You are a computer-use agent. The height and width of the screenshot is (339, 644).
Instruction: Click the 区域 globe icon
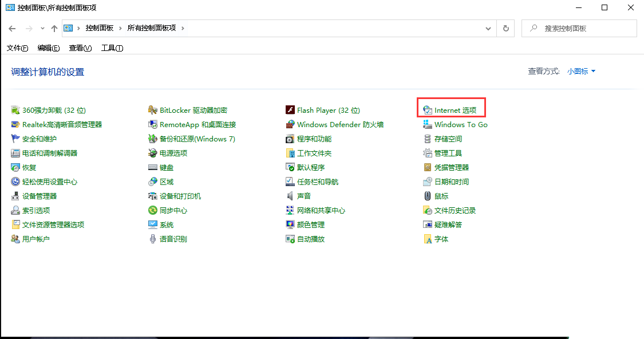153,182
